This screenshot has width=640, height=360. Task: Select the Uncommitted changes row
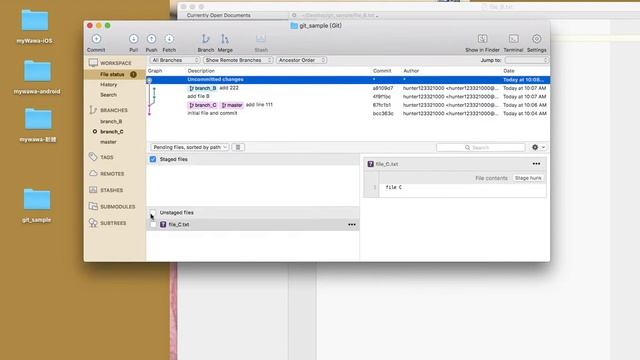(x=348, y=80)
